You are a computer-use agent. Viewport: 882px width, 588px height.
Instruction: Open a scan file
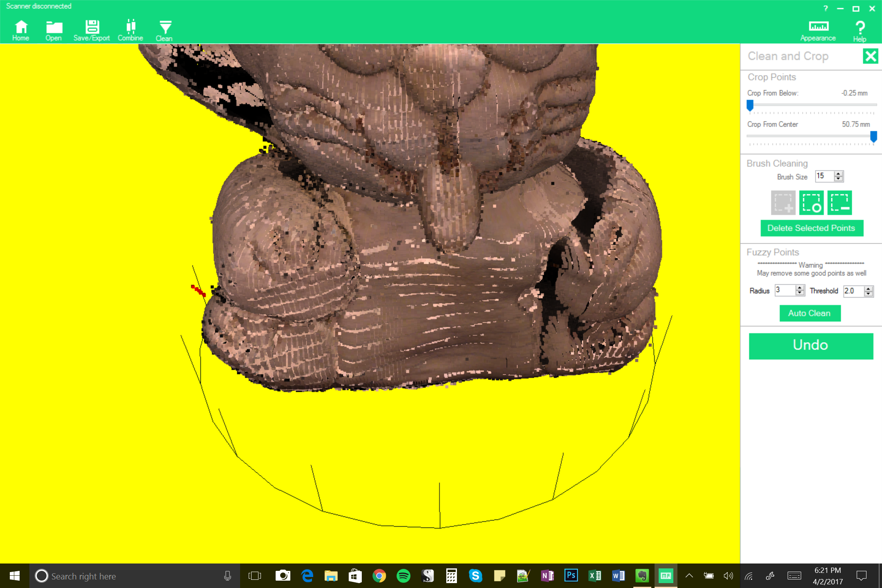tap(54, 29)
